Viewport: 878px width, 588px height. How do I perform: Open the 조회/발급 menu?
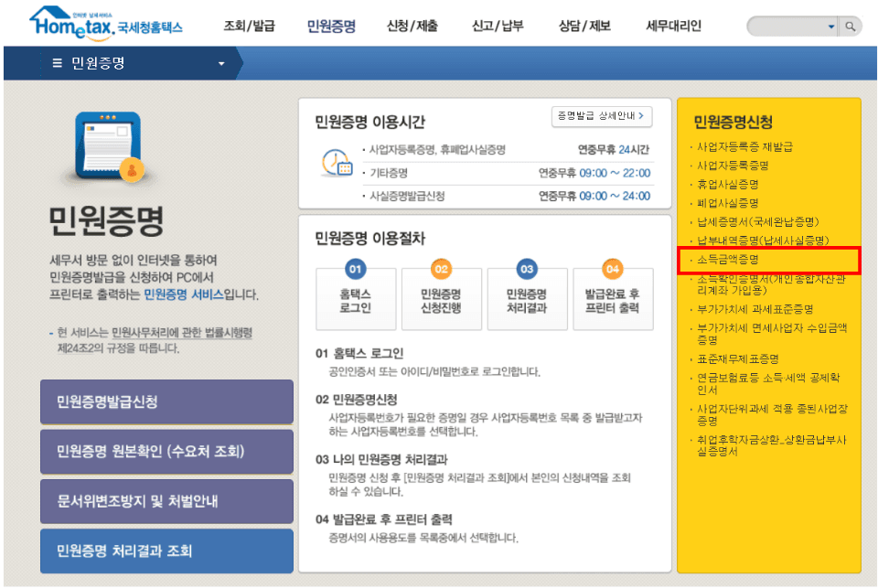tap(248, 26)
